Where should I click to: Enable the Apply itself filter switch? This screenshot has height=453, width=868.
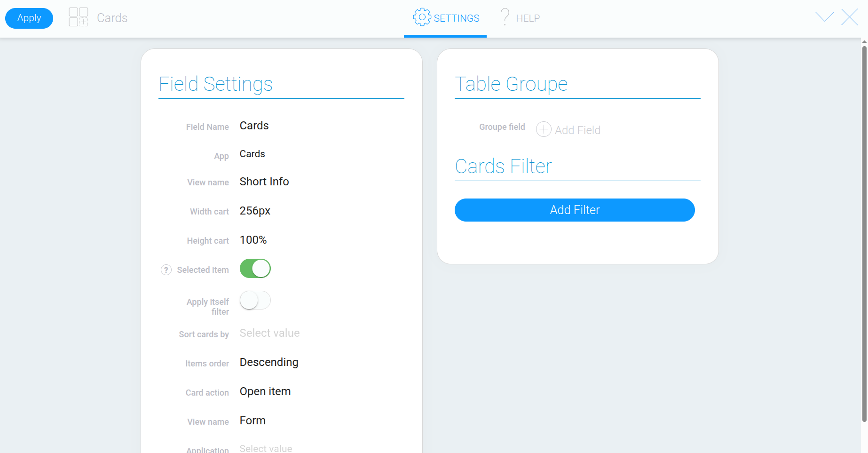click(255, 300)
